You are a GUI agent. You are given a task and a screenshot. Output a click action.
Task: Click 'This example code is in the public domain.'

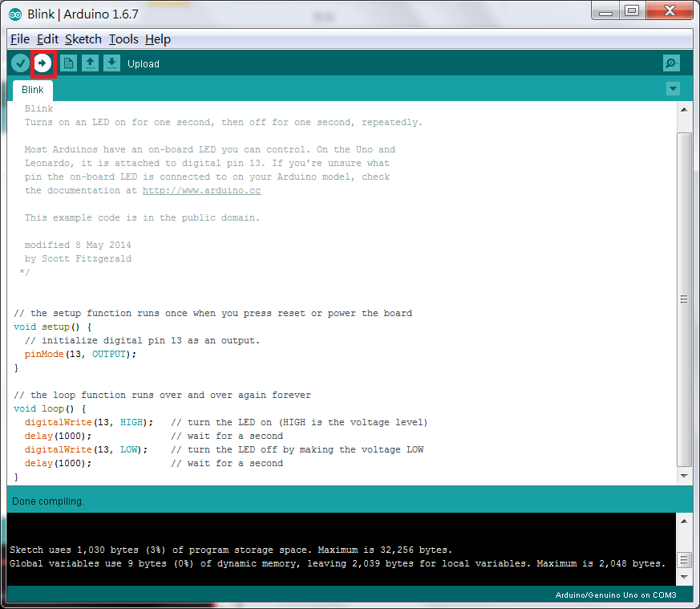pyautogui.click(x=142, y=218)
